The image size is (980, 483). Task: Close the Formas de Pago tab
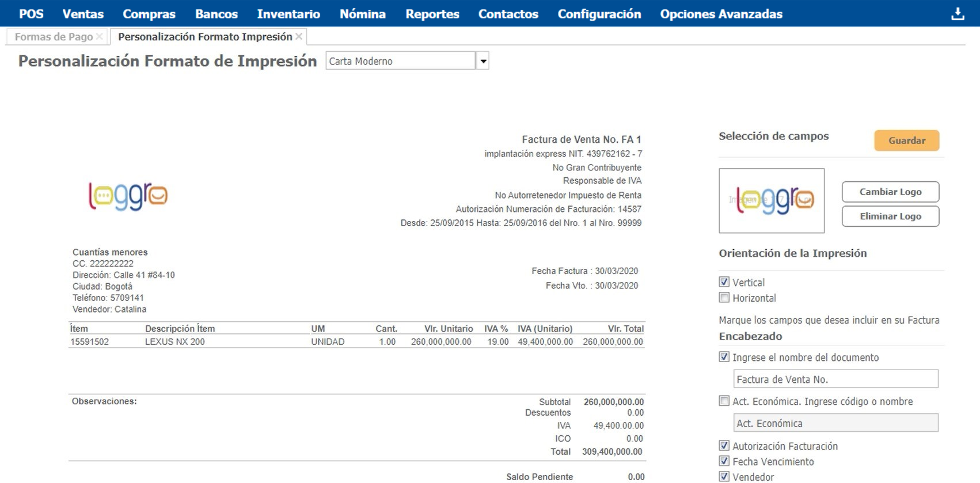(x=100, y=37)
